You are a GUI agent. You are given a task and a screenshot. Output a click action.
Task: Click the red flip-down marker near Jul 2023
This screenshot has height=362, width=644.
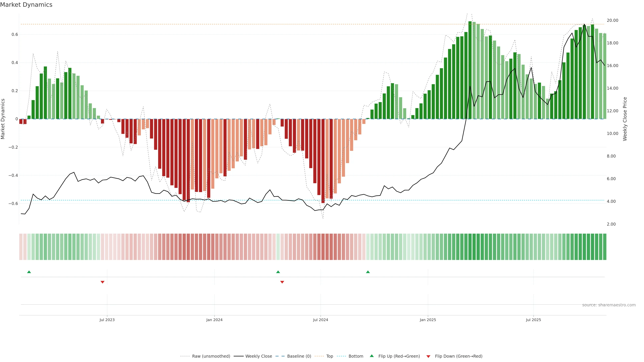point(102,282)
